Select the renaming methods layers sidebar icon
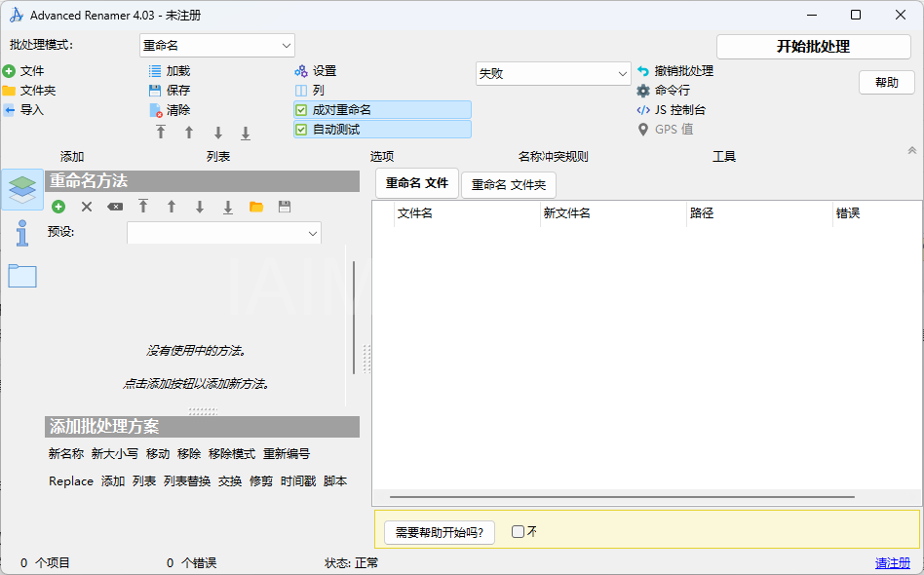924x575 pixels. (x=22, y=190)
